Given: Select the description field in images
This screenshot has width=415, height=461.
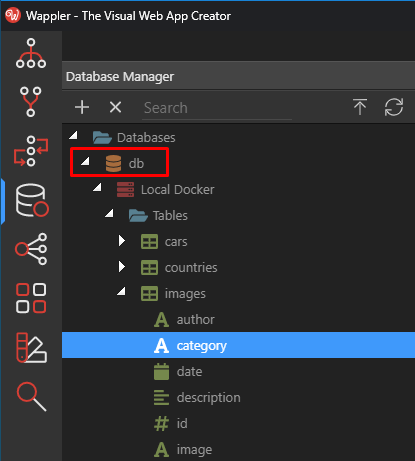Looking at the screenshot, I should (208, 398).
